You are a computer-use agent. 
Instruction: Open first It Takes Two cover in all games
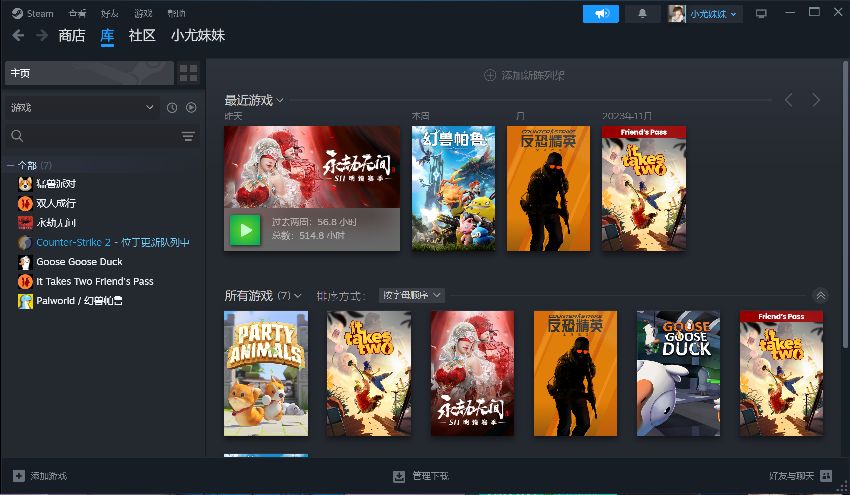pyautogui.click(x=369, y=373)
